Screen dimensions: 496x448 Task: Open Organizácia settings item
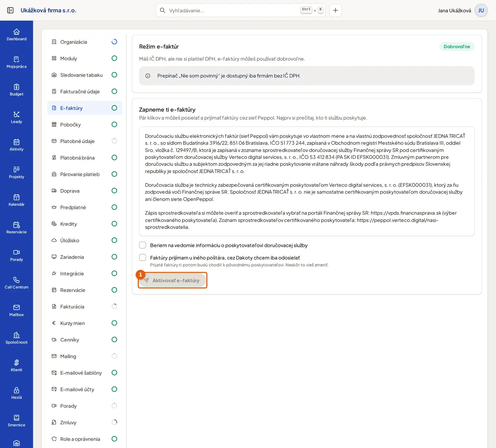(x=84, y=42)
